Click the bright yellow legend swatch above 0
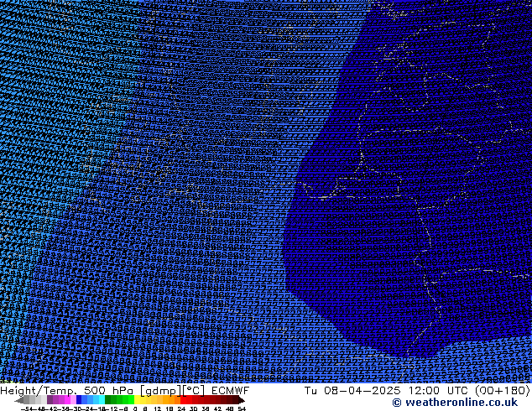The image size is (532, 411). click(x=137, y=399)
